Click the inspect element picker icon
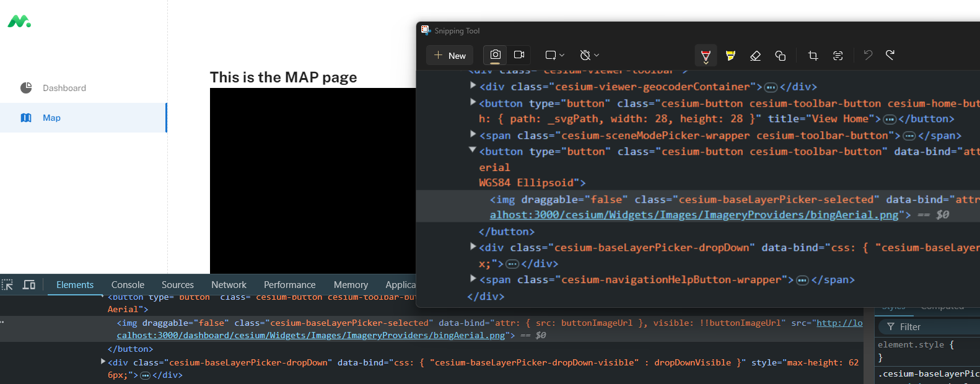The width and height of the screenshot is (980, 384). [x=7, y=285]
